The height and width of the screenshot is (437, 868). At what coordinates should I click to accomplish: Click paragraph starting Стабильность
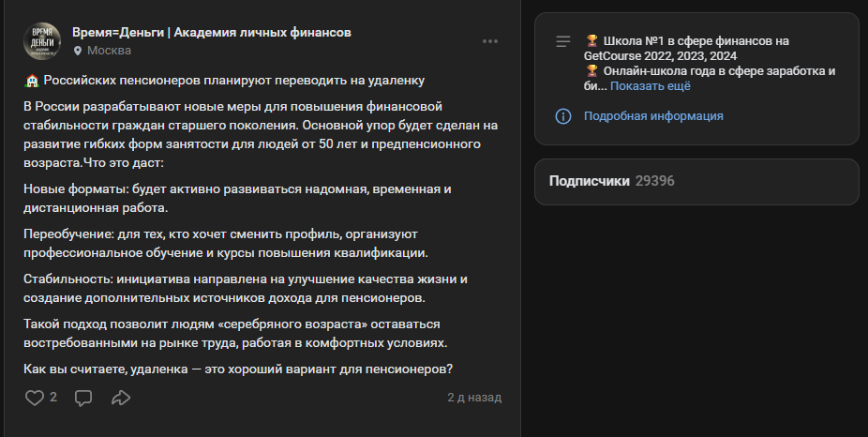point(246,289)
